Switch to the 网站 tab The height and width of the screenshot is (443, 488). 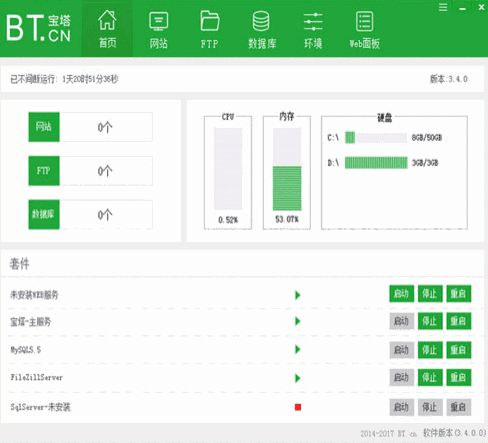[x=159, y=29]
